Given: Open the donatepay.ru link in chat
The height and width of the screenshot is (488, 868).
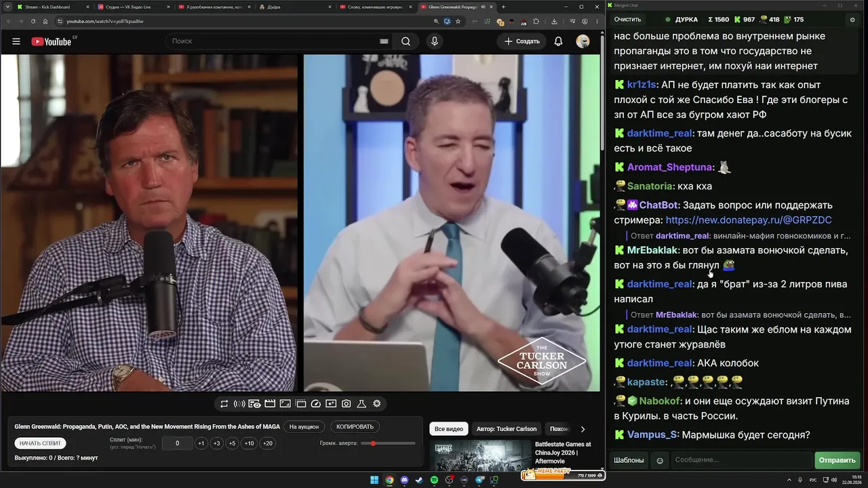Looking at the screenshot, I should coord(749,220).
